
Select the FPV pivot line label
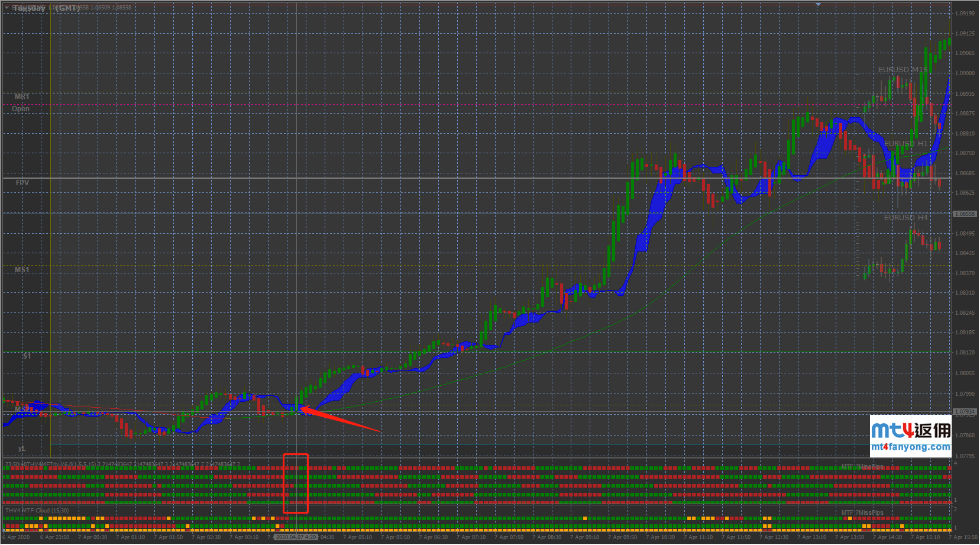coord(22,183)
